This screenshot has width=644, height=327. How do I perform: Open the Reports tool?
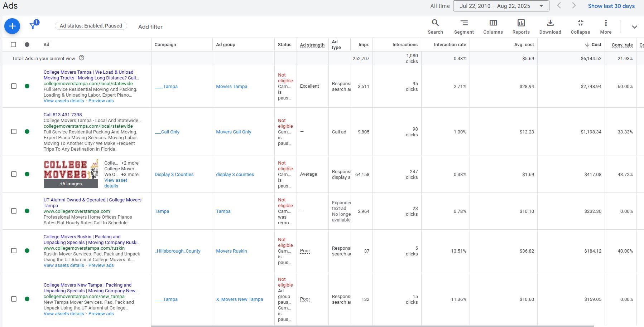(x=521, y=27)
